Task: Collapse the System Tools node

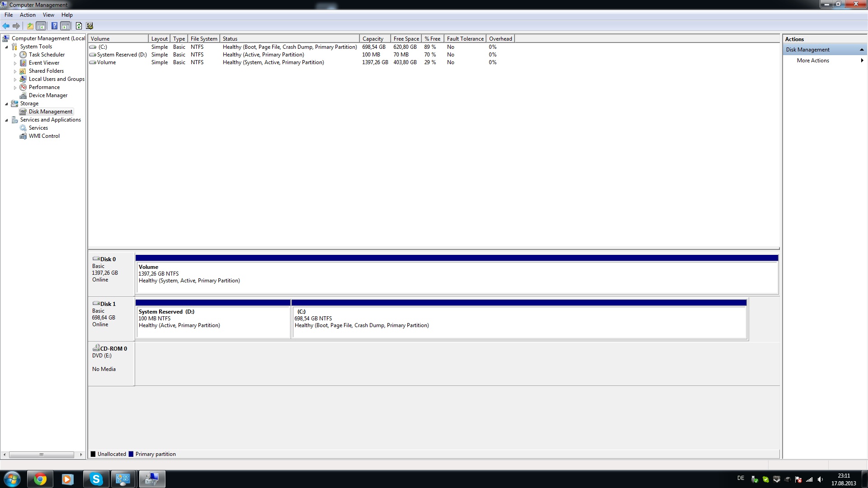Action: point(6,47)
